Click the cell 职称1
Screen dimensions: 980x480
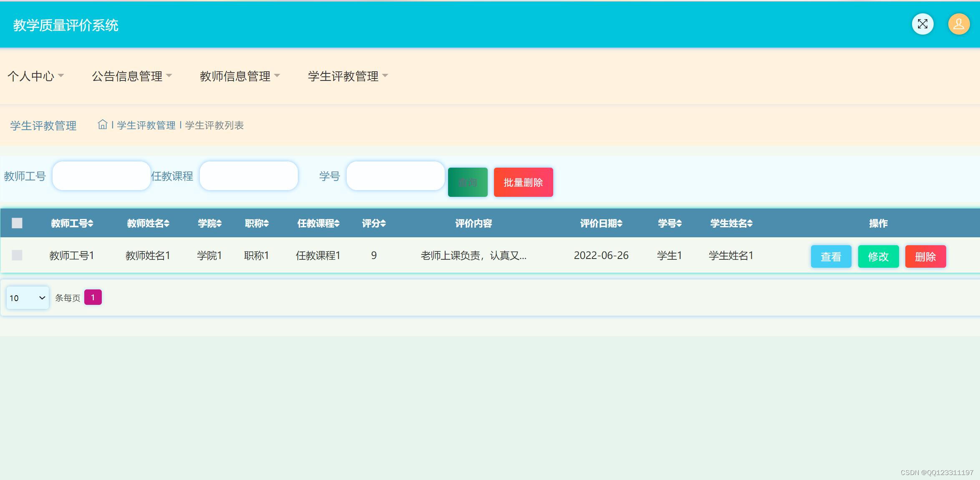[x=257, y=255]
